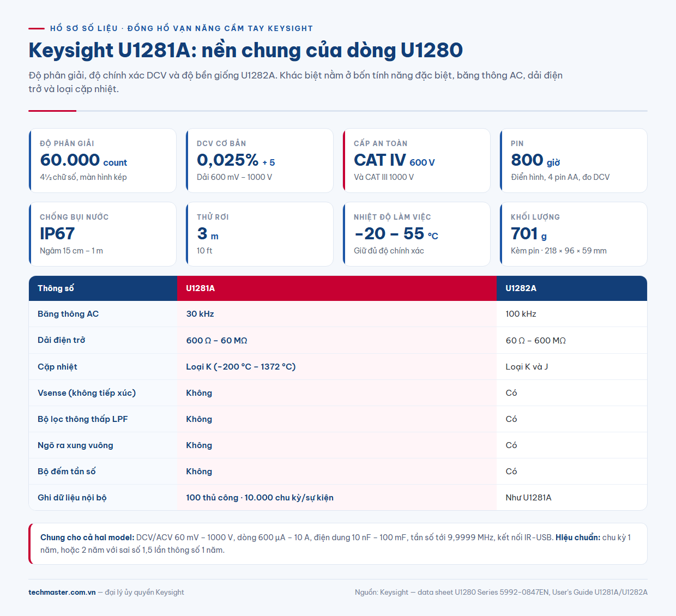Click the 'Chung cho cả hai model:' note label
This screenshot has height=616, width=676.
click(87, 538)
